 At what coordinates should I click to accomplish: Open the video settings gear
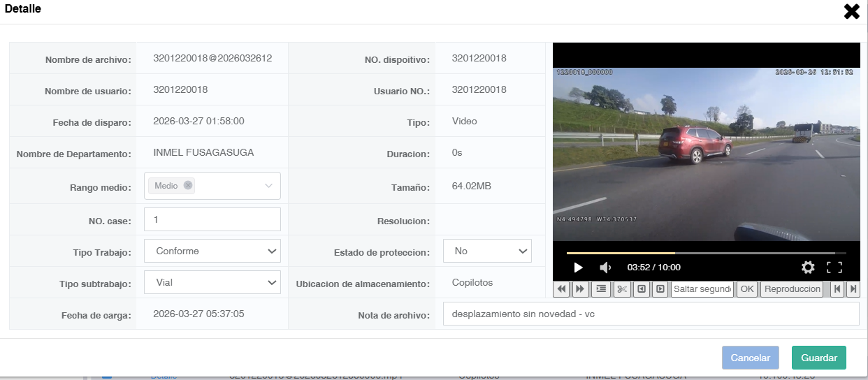pyautogui.click(x=808, y=267)
